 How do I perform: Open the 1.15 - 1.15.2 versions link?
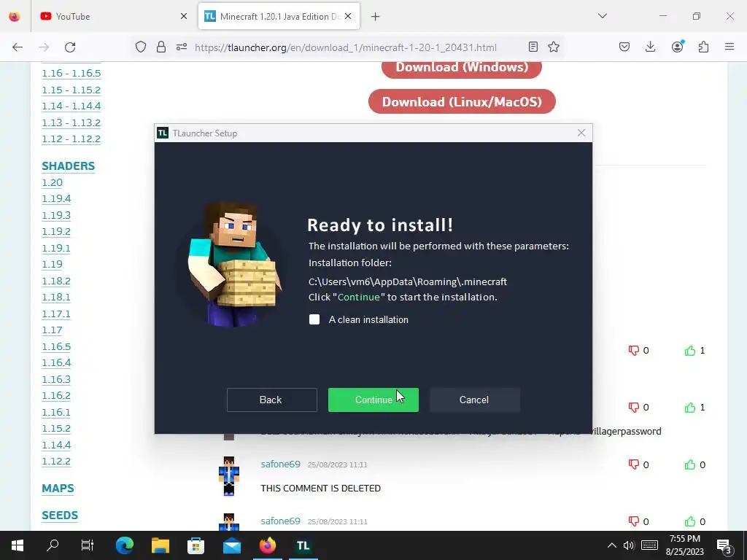(71, 90)
